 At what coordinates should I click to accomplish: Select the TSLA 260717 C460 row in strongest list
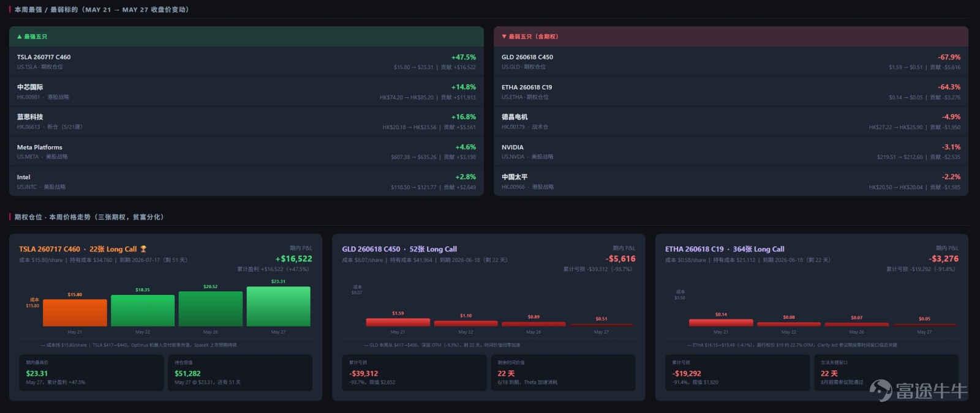tap(246, 61)
